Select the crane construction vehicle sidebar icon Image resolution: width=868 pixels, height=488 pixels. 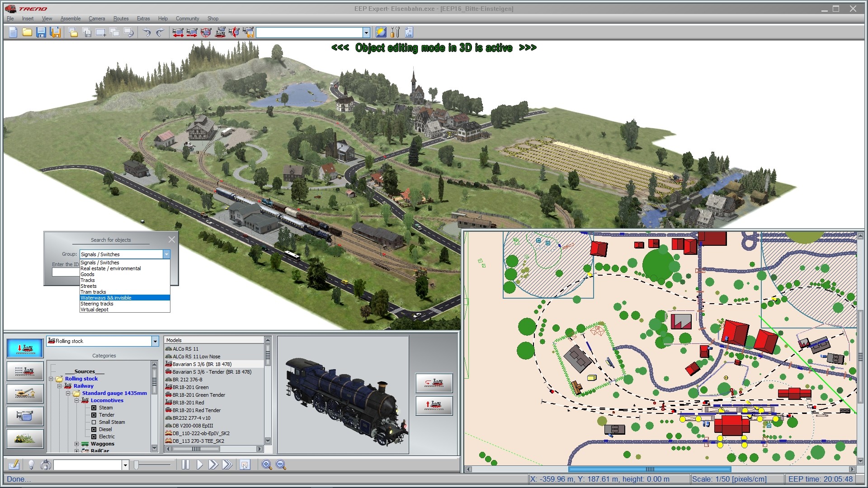(x=25, y=393)
